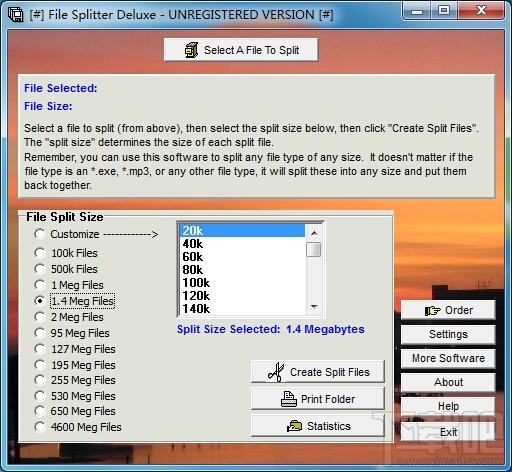Open the Settings button

[x=448, y=334]
